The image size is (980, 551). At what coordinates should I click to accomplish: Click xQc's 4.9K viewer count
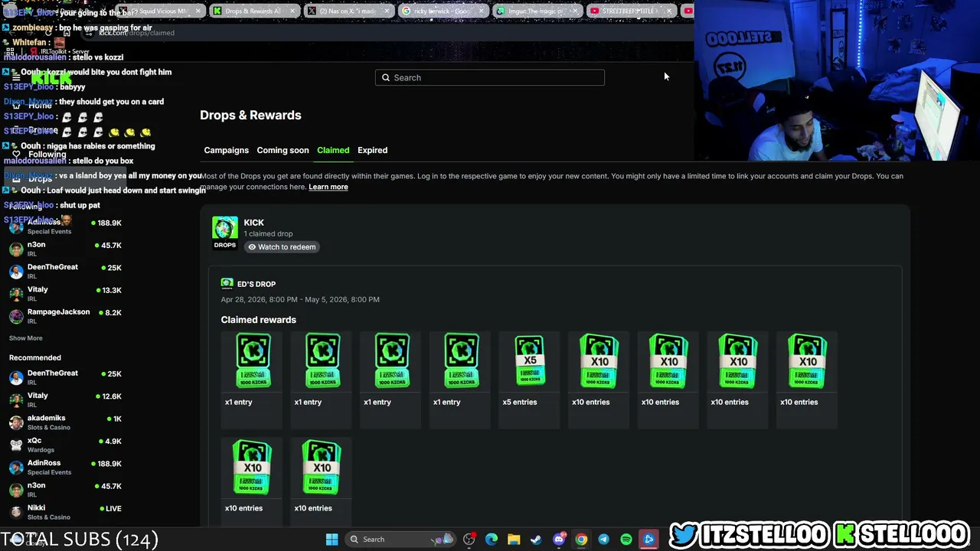click(x=113, y=442)
